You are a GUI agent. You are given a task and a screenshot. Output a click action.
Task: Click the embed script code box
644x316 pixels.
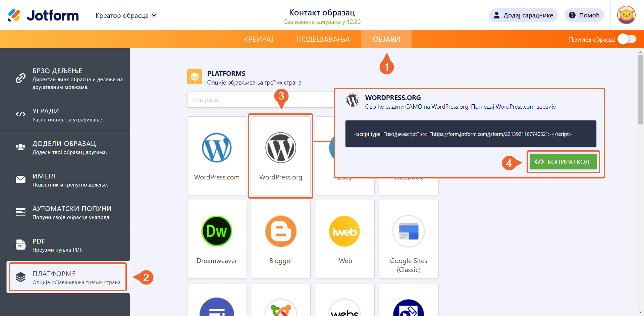pyautogui.click(x=471, y=134)
